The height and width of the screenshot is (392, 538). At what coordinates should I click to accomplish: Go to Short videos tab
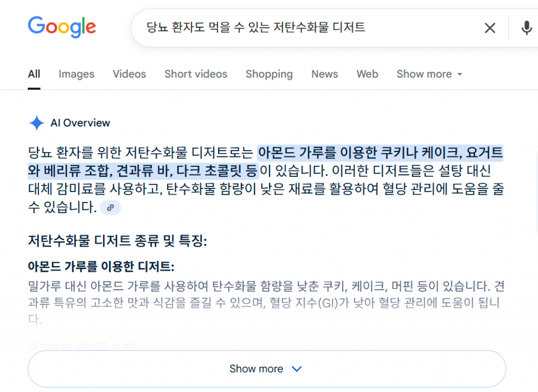coord(195,74)
